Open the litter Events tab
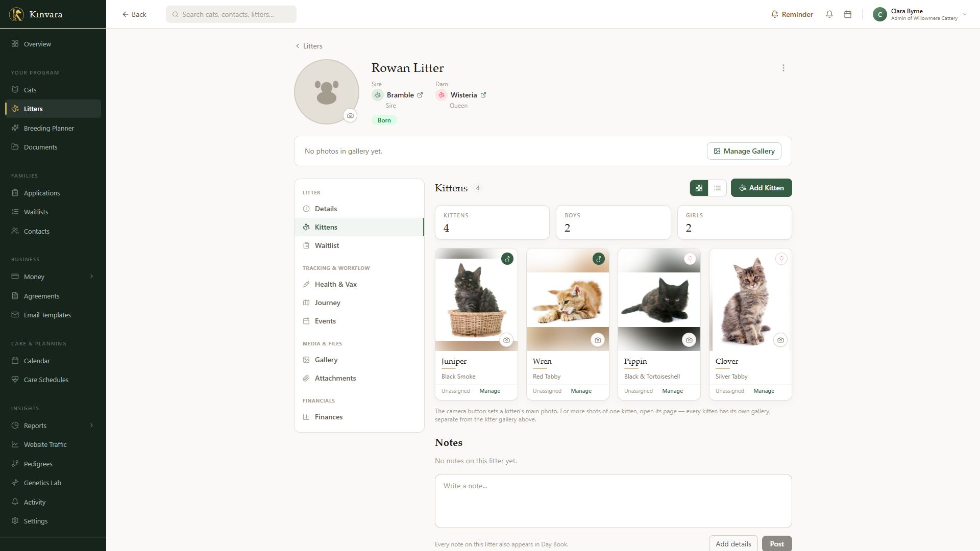980x551 pixels. (359, 321)
